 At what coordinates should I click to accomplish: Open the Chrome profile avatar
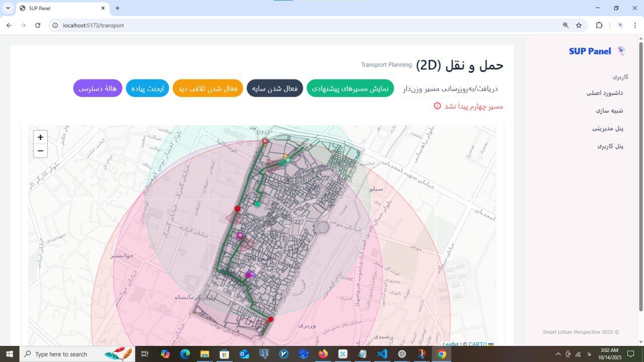coord(620,25)
